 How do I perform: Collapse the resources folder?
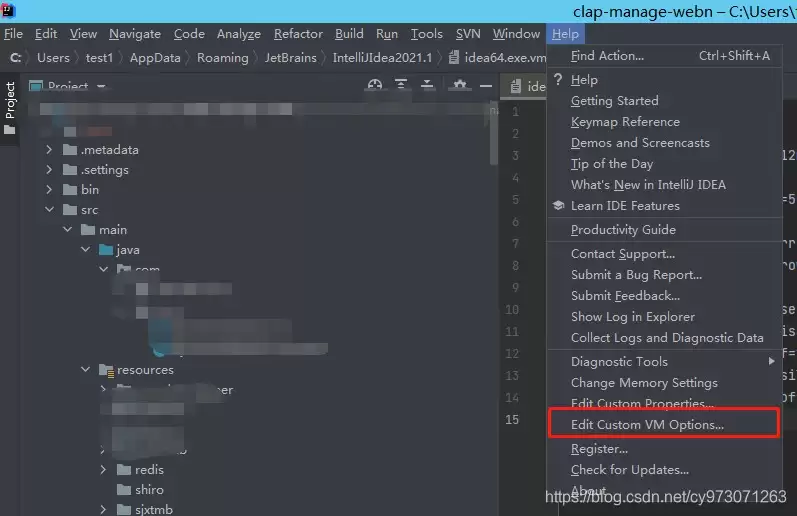[x=85, y=370]
